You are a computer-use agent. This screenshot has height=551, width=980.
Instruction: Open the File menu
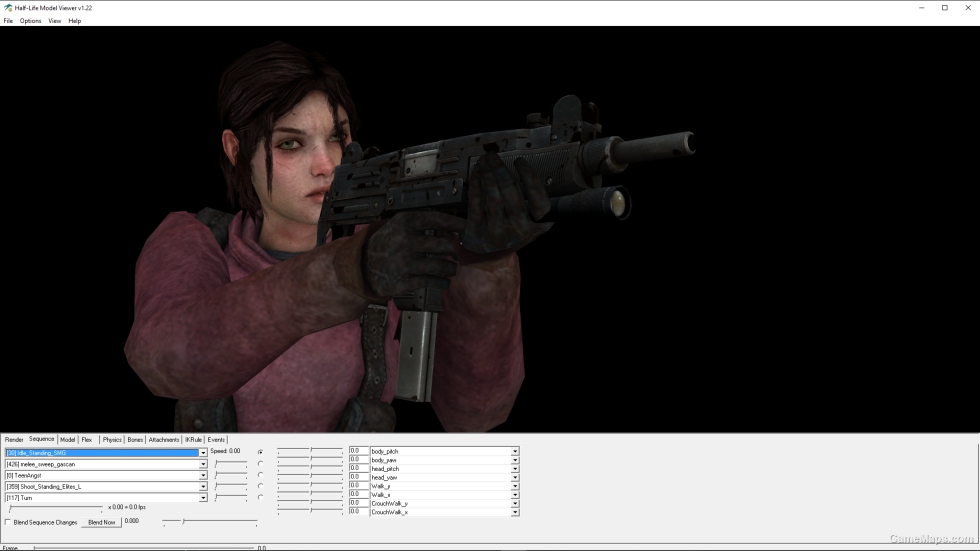tap(8, 21)
